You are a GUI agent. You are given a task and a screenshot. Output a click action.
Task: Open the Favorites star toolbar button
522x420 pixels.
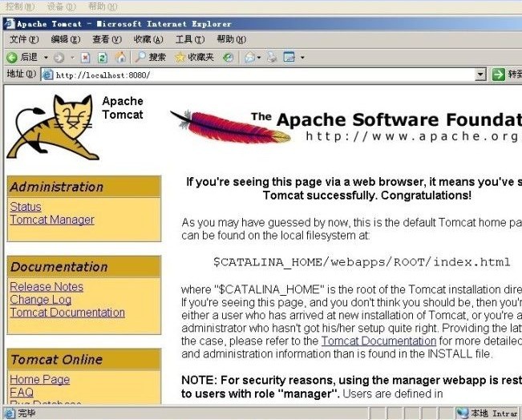click(x=194, y=57)
